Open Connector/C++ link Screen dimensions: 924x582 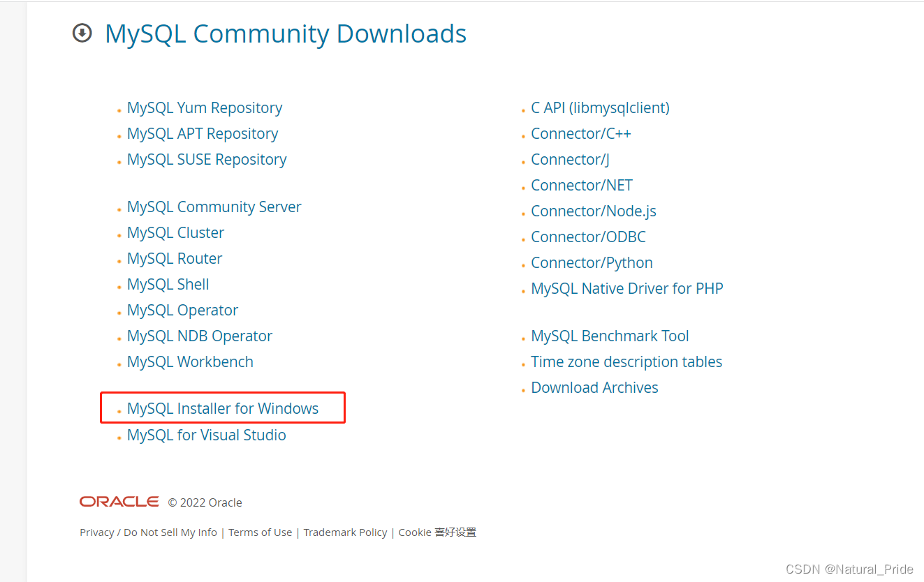tap(581, 134)
